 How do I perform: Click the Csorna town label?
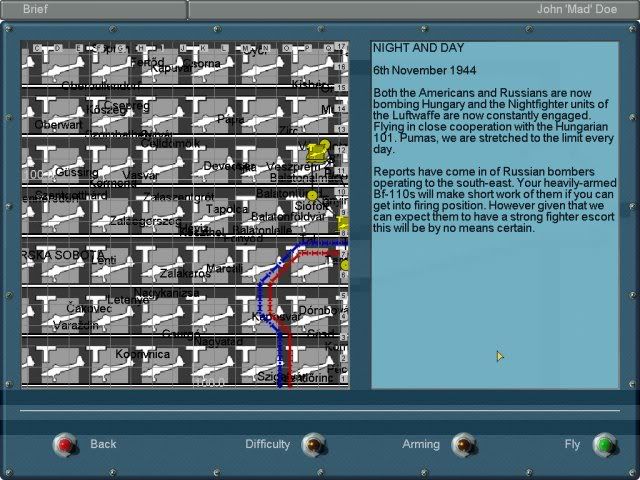click(202, 64)
